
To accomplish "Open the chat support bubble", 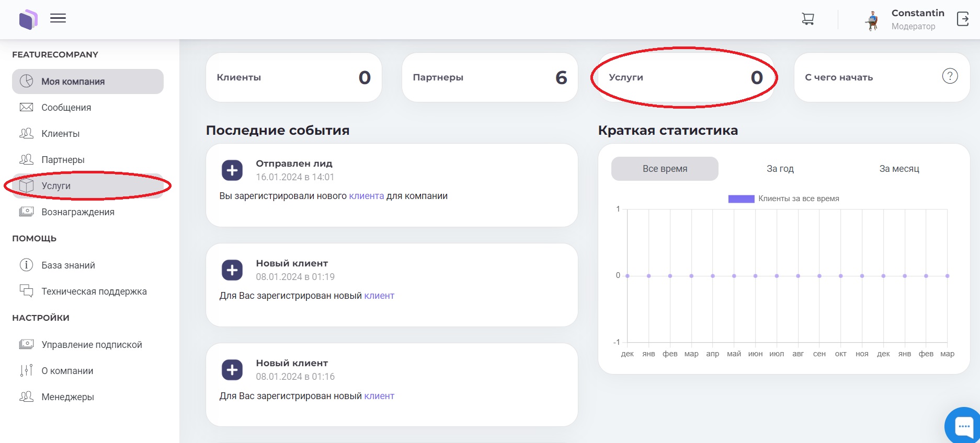I will [x=963, y=426].
